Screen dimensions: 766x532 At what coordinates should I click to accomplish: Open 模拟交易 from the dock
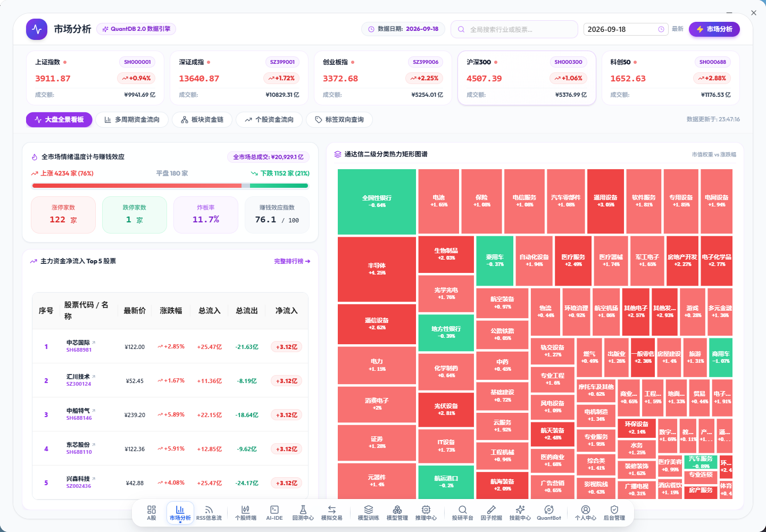pyautogui.click(x=332, y=513)
